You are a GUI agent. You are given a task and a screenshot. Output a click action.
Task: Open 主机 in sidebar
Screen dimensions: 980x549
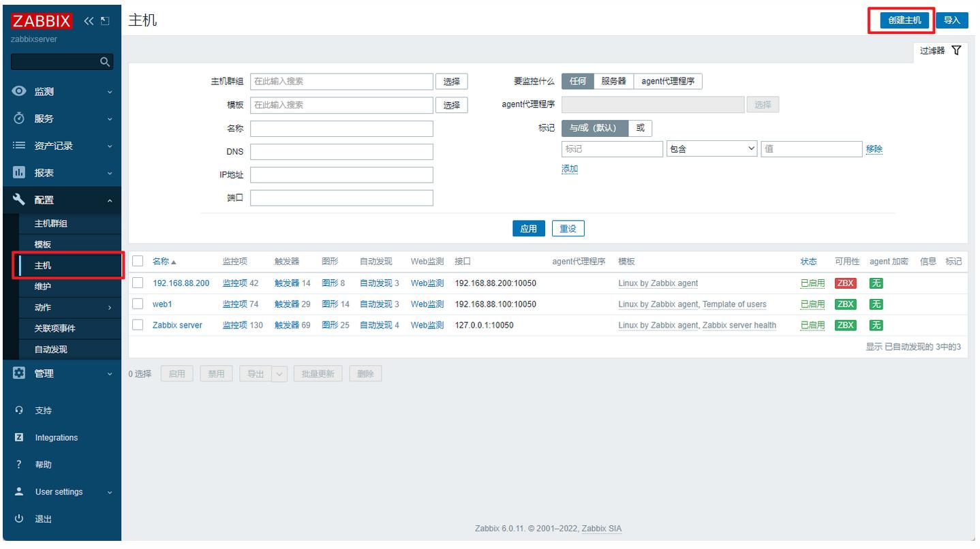coord(43,266)
